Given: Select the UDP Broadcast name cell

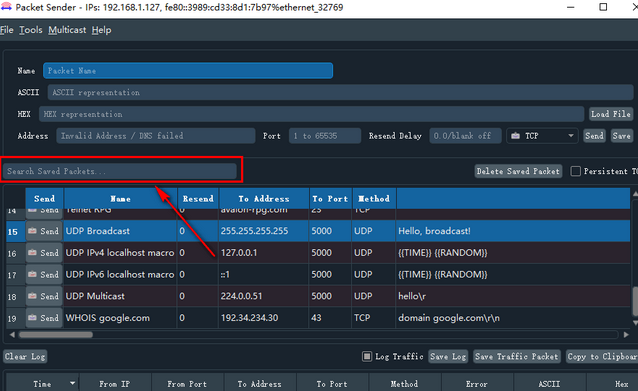Looking at the screenshot, I should click(x=120, y=231).
